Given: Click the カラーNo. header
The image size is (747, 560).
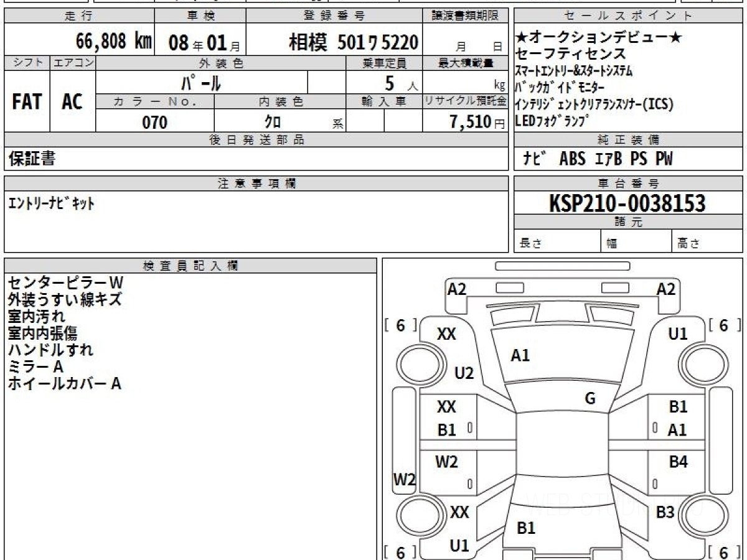Looking at the screenshot, I should 155,101.
